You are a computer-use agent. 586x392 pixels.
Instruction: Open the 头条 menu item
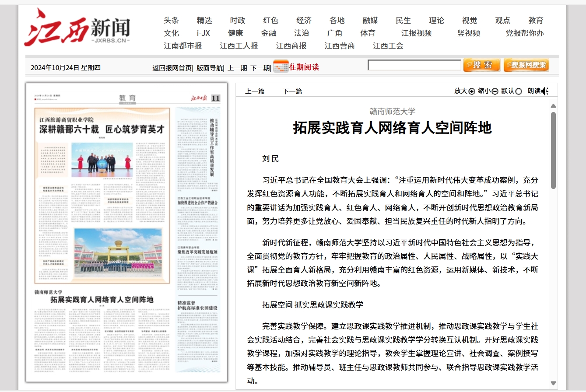172,20
